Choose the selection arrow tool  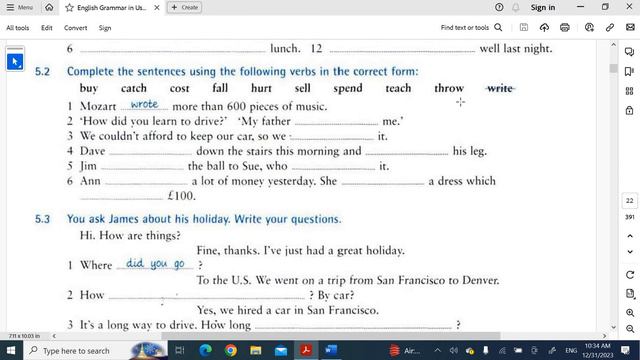[x=15, y=62]
